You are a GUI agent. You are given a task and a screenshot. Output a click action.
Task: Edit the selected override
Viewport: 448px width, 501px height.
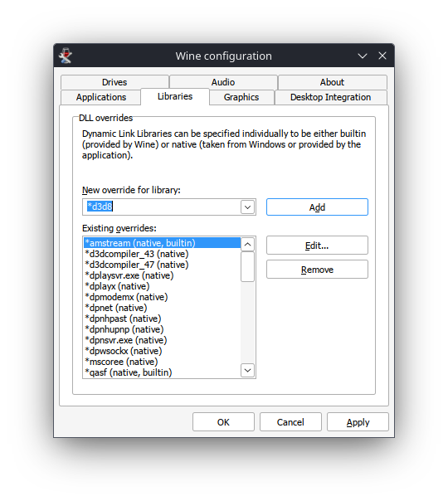317,246
